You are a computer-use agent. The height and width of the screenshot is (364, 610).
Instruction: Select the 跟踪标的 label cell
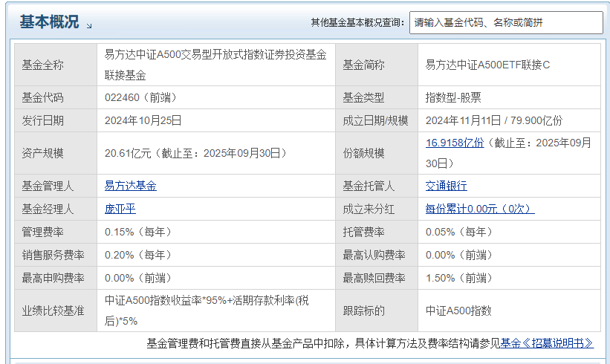[377, 311]
